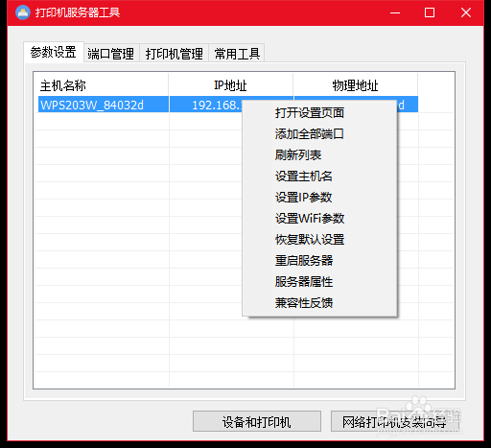Choose 恢复默认设置 in context menu
Image resolution: width=491 pixels, height=448 pixels.
point(319,240)
